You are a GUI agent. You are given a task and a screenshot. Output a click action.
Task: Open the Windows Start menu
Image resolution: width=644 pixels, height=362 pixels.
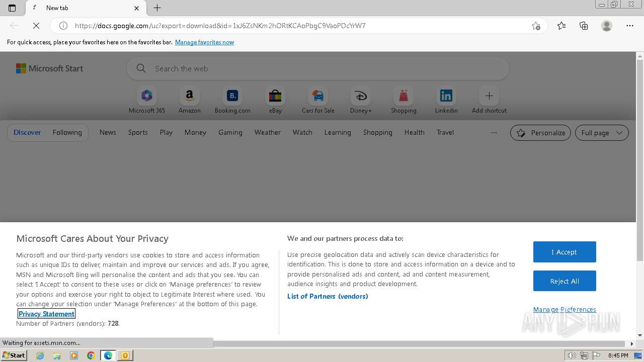pyautogui.click(x=14, y=355)
